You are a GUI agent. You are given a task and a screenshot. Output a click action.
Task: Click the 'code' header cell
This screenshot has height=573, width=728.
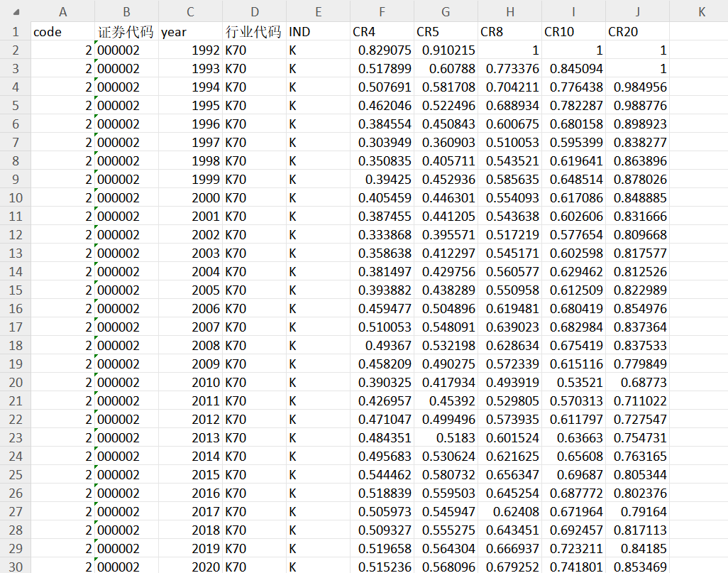pos(62,32)
